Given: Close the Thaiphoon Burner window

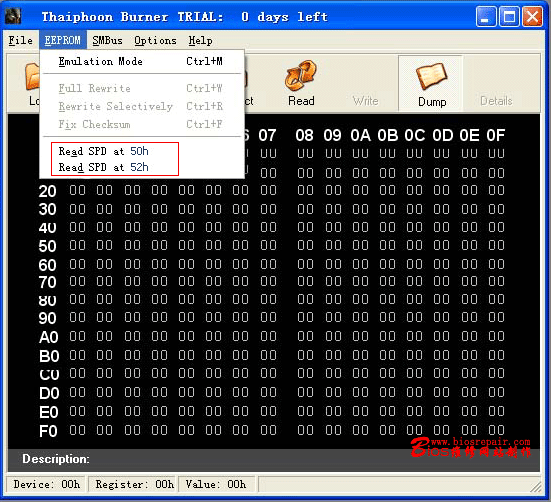Looking at the screenshot, I should pos(532,16).
